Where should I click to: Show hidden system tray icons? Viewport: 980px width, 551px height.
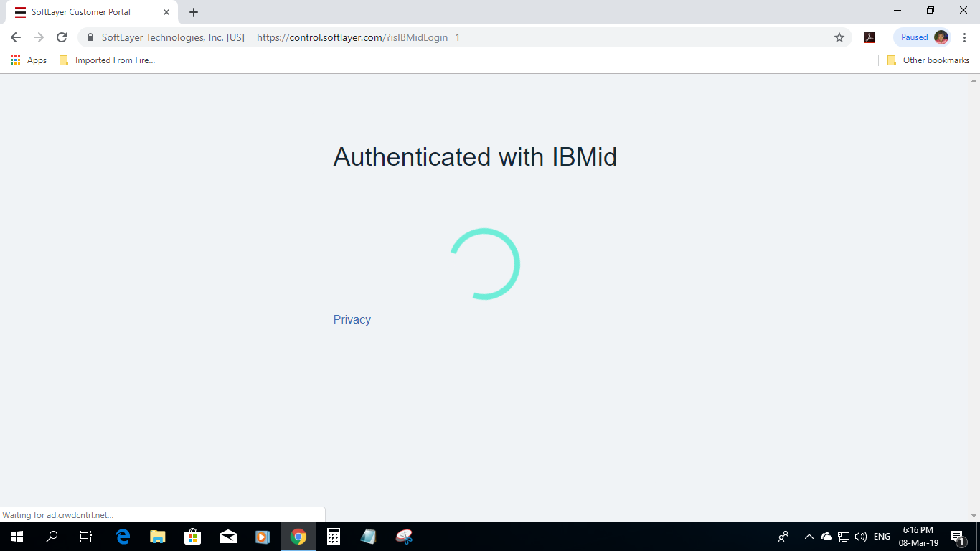[x=809, y=537]
